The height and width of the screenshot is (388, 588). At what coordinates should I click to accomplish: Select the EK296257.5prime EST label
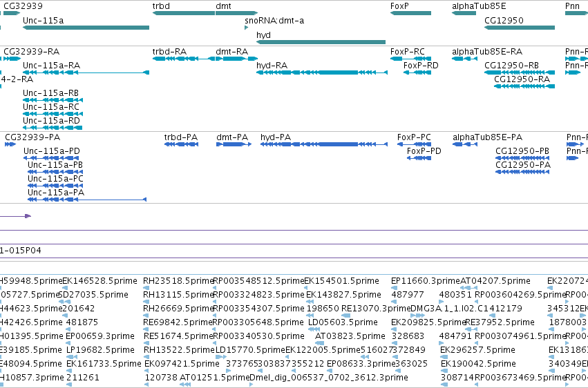(x=477, y=350)
